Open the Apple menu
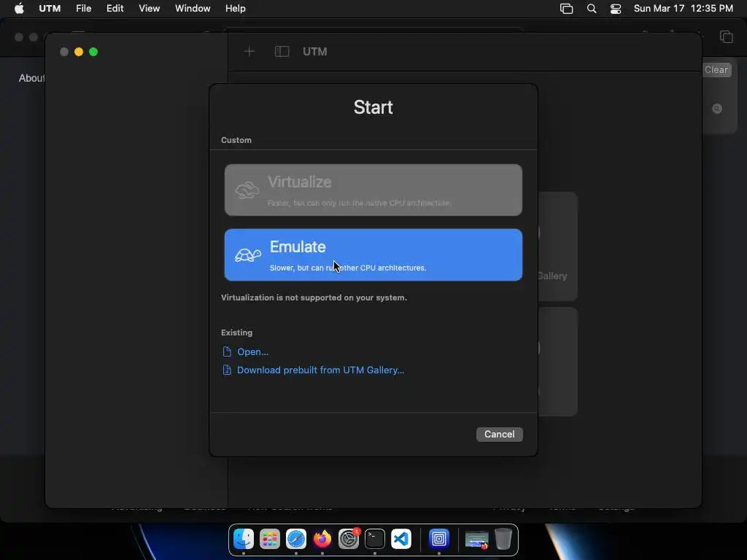This screenshot has height=560, width=747. (x=19, y=8)
